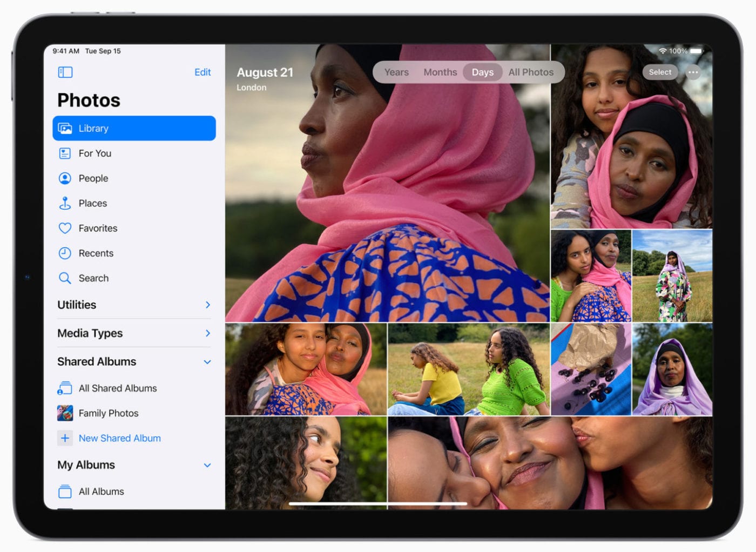Open Recents via the clock icon
The image size is (756, 552).
pyautogui.click(x=65, y=253)
